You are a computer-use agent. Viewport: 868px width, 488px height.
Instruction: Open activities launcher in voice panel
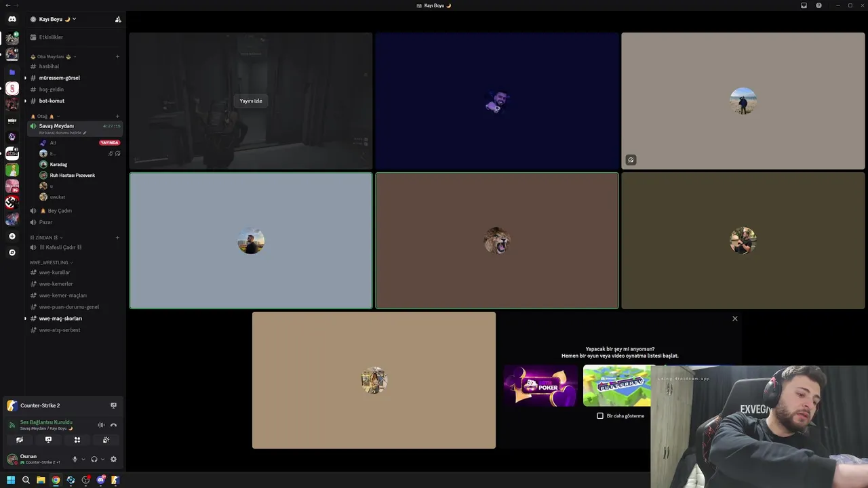[x=77, y=440]
